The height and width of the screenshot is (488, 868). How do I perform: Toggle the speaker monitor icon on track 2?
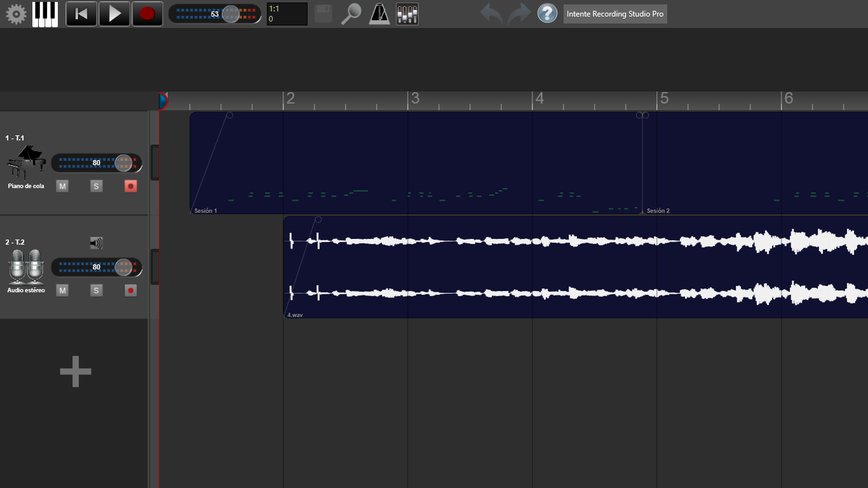pyautogui.click(x=96, y=243)
